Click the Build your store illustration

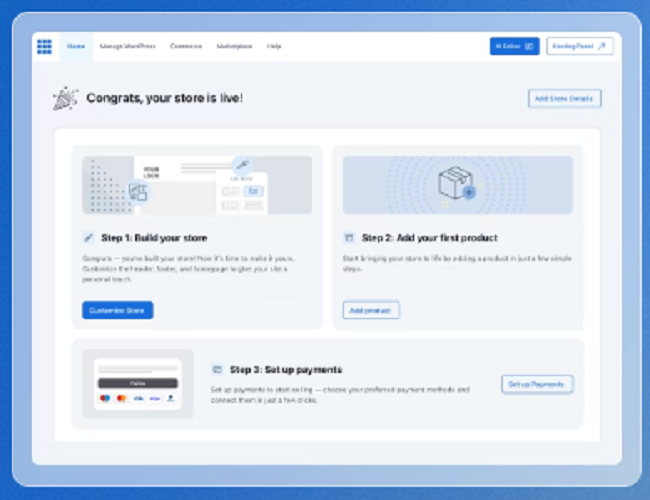[x=197, y=185]
